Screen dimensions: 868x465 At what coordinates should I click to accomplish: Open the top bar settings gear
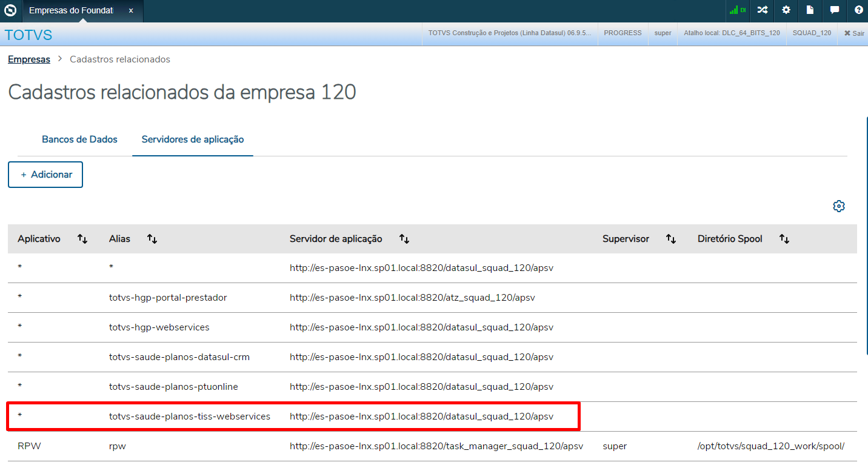tap(786, 10)
